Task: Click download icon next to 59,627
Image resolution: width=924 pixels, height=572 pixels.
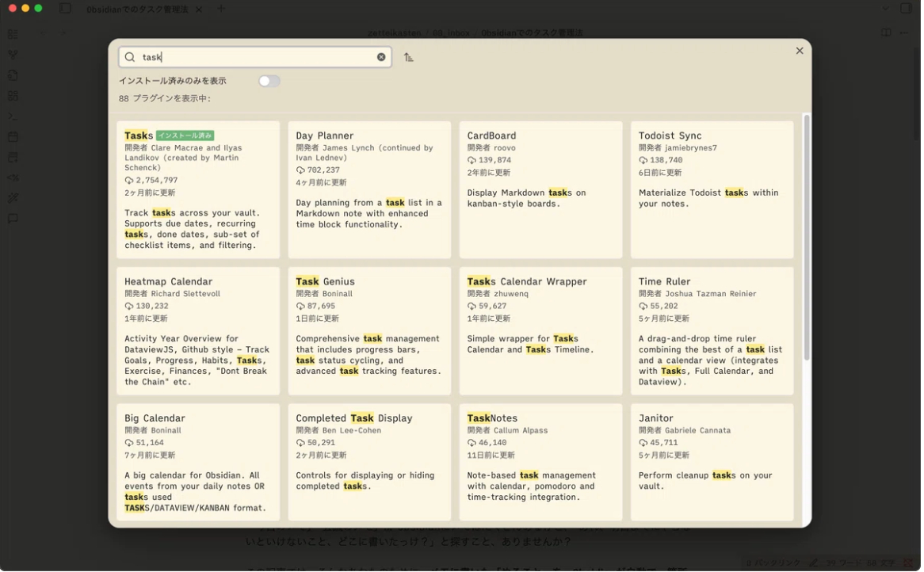Action: coord(472,307)
